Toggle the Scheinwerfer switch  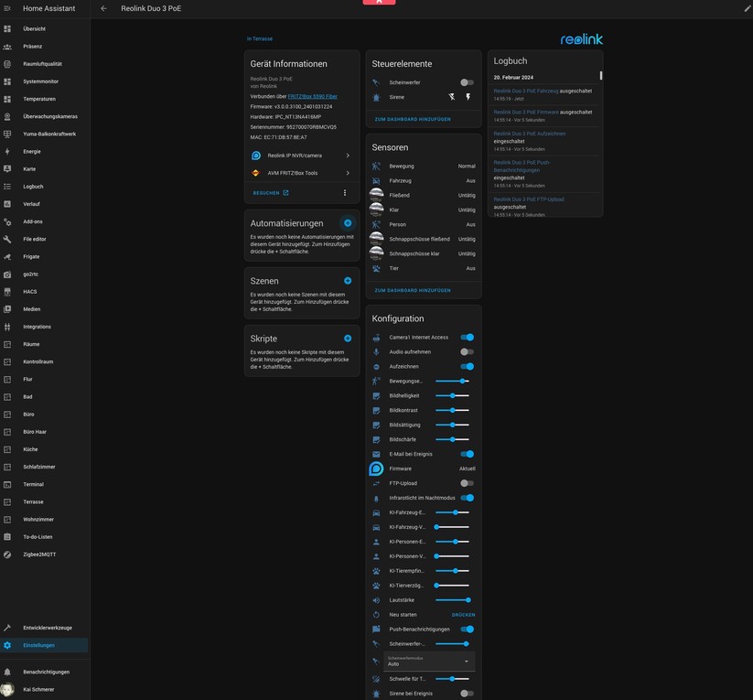click(467, 82)
